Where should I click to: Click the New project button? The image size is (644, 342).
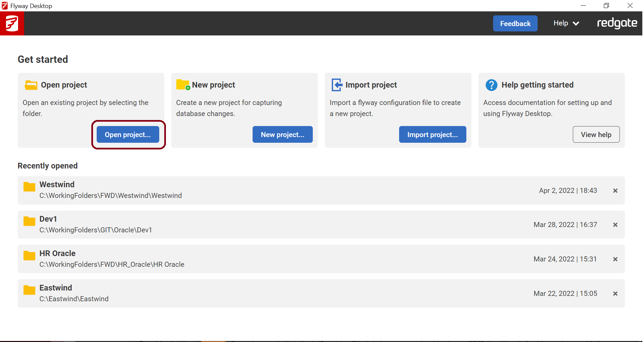(x=282, y=134)
